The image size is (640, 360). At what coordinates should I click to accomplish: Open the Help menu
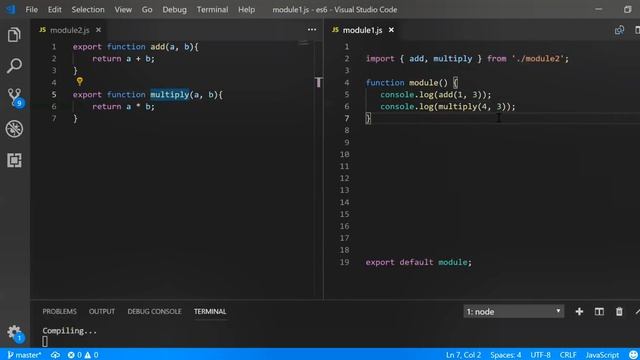(246, 9)
